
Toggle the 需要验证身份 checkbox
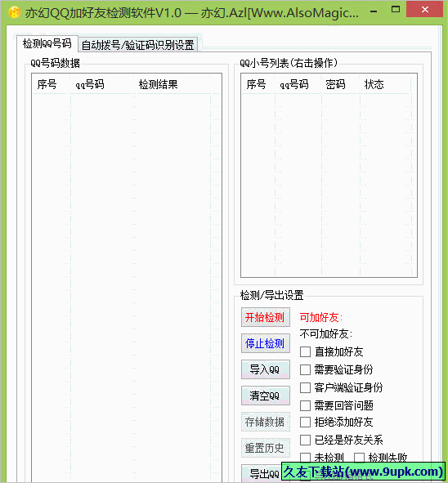click(305, 369)
